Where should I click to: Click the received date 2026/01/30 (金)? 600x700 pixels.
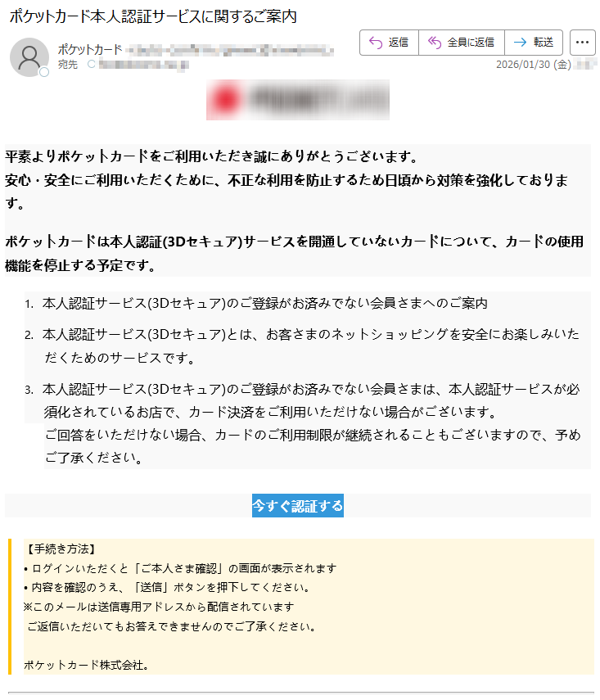point(534,65)
